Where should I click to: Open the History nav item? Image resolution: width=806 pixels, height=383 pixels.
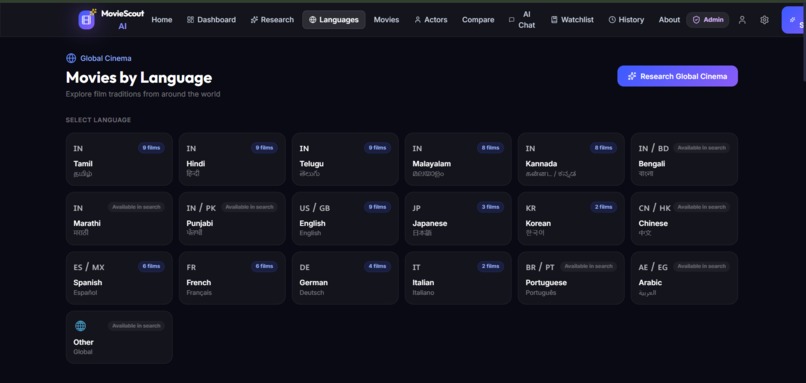pyautogui.click(x=626, y=20)
